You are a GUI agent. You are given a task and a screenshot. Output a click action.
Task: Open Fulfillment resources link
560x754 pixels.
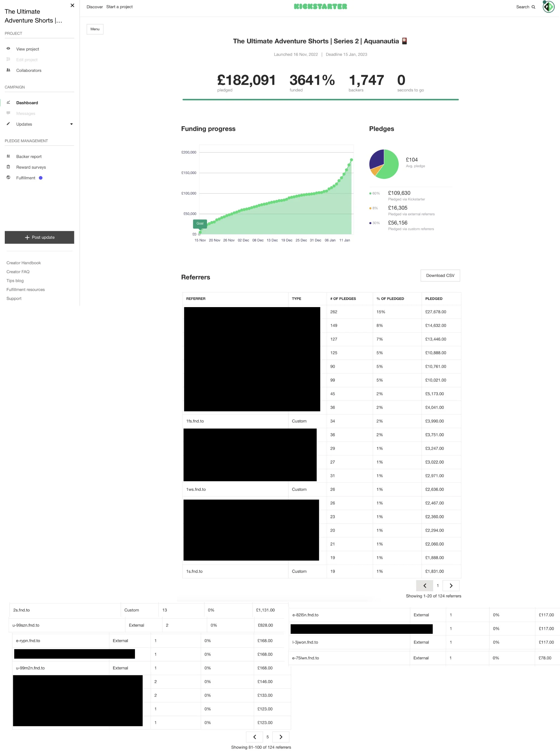tap(25, 289)
